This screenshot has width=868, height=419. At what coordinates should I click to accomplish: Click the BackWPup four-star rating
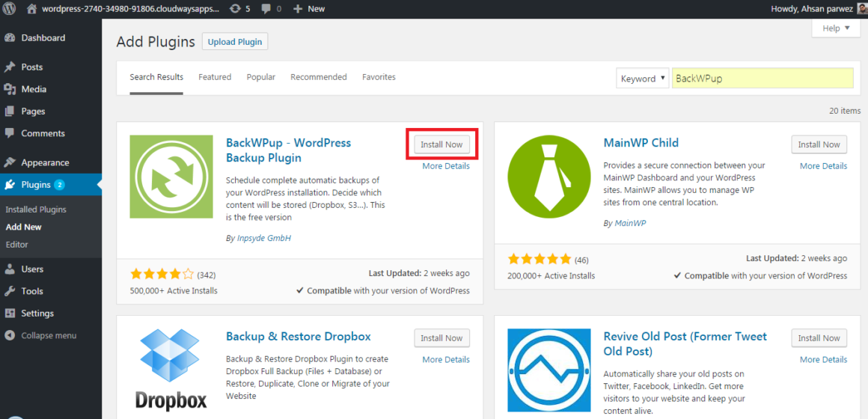162,274
